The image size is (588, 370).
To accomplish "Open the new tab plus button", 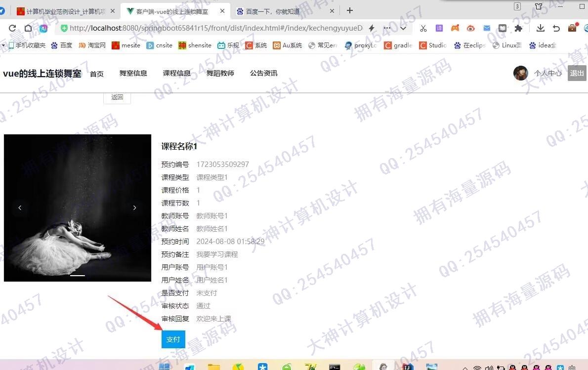I will pyautogui.click(x=349, y=10).
